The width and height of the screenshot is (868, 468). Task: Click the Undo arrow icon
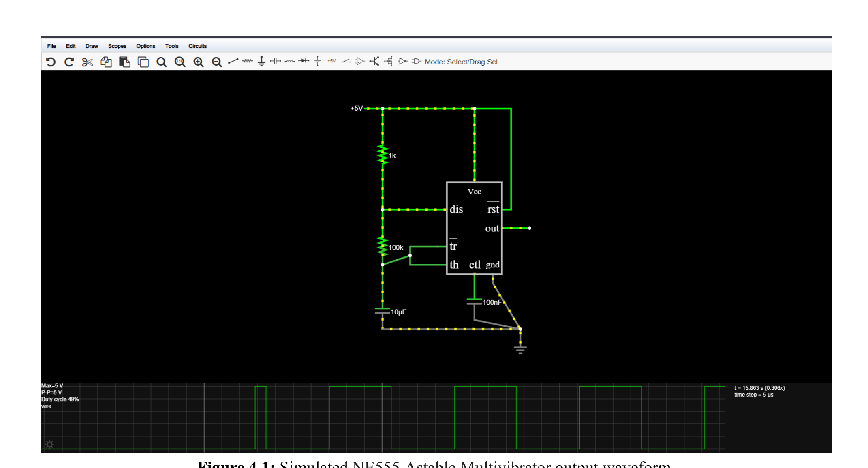[x=51, y=62]
